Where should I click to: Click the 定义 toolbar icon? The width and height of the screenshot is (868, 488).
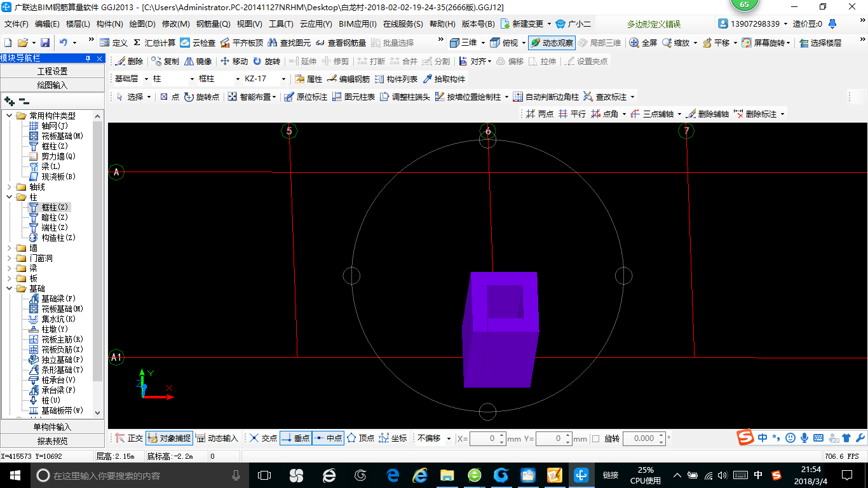coord(114,43)
